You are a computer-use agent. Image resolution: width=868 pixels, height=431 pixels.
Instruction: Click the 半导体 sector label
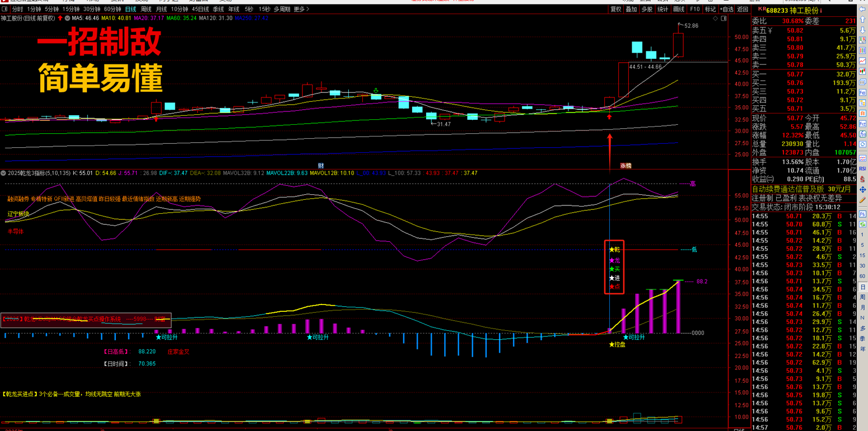click(15, 231)
